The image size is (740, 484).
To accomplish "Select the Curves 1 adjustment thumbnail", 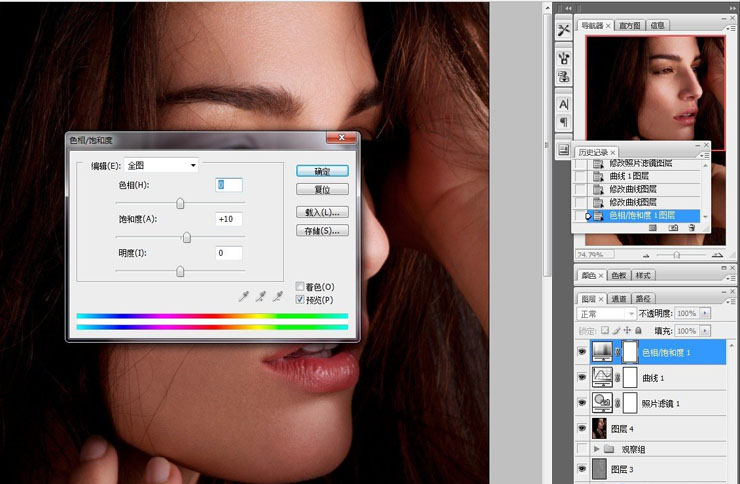I will 602,377.
